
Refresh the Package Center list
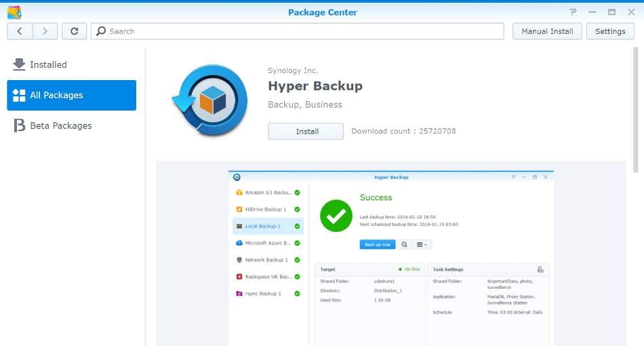click(75, 31)
